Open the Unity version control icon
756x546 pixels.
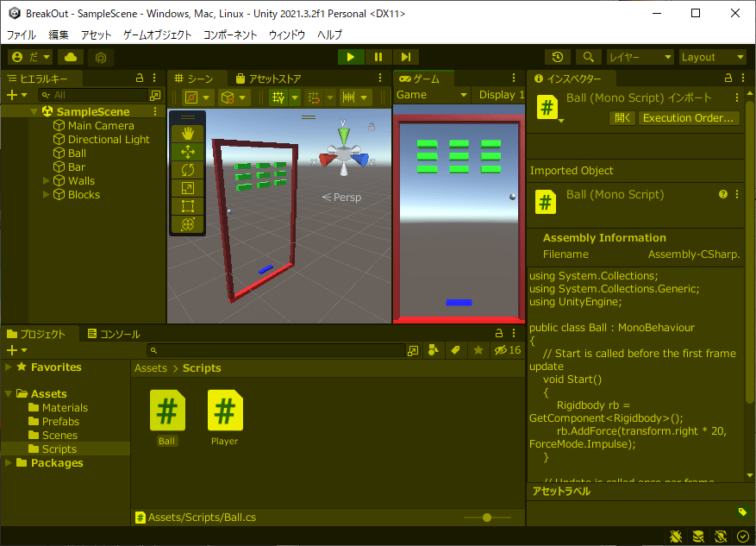pyautogui.click(x=100, y=58)
